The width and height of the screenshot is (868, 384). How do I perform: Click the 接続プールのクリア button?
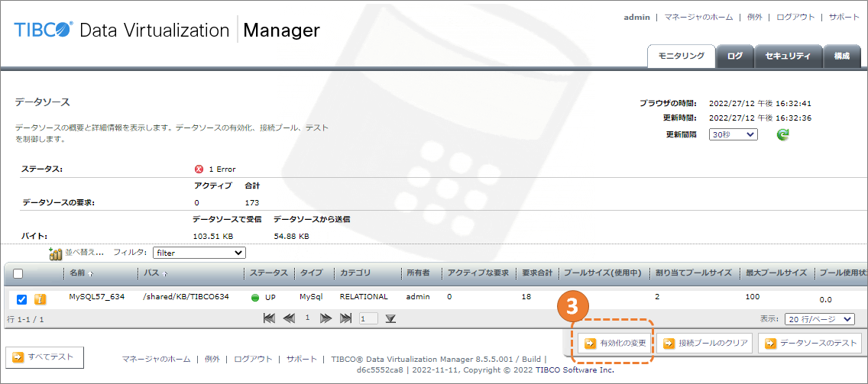click(705, 343)
